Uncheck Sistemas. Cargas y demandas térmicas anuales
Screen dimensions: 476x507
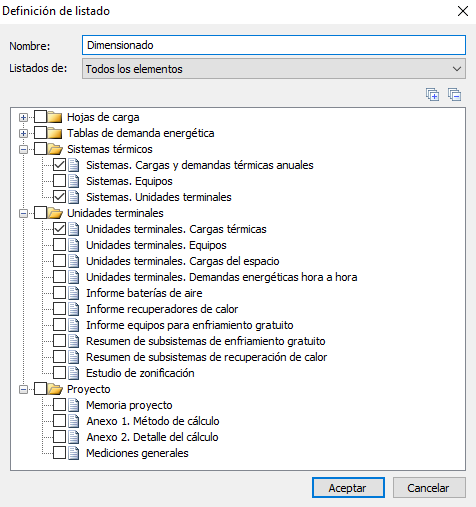point(59,165)
